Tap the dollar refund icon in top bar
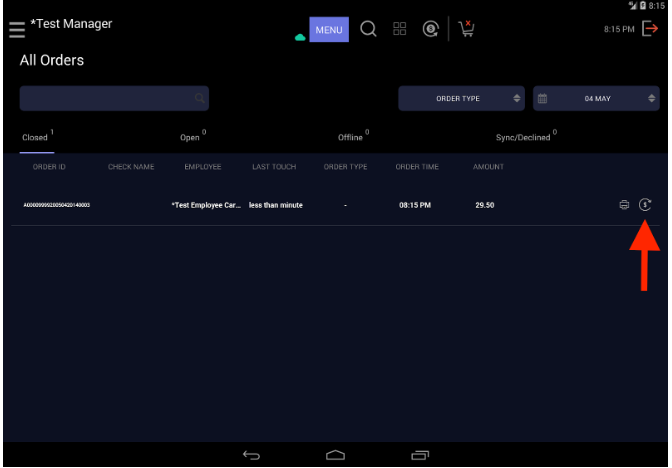672x468 pixels. (x=431, y=29)
